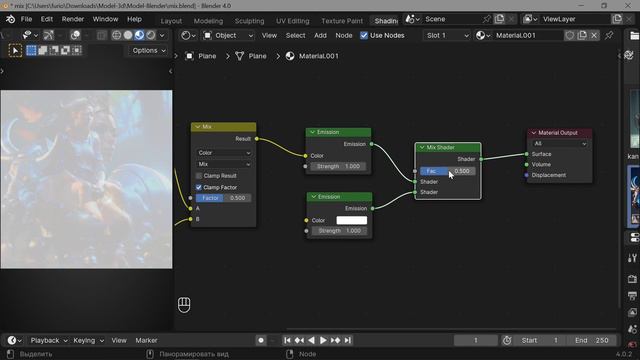
Task: Switch to the UV Editing workspace tab
Action: 293,21
